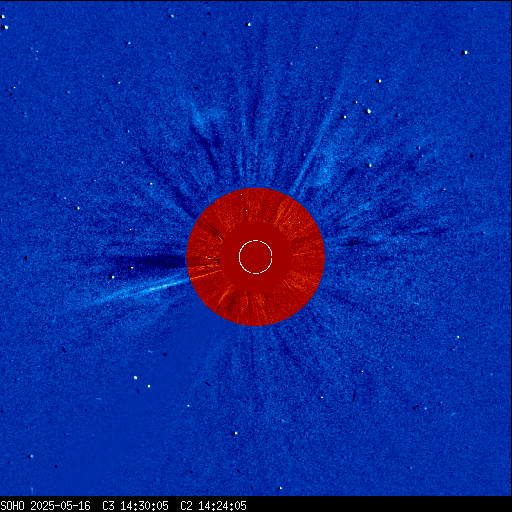Click the bright star upper-right of the plume
The image size is (512, 512).
click(368, 111)
